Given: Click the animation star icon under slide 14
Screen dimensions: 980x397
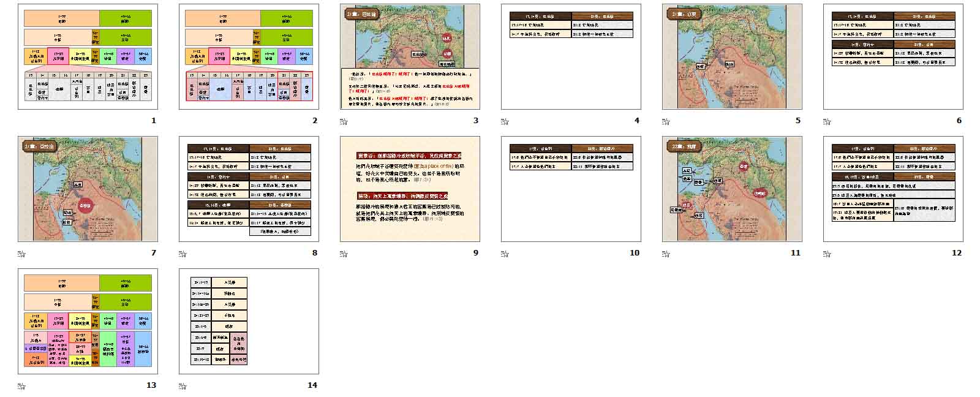Looking at the screenshot, I should [182, 386].
